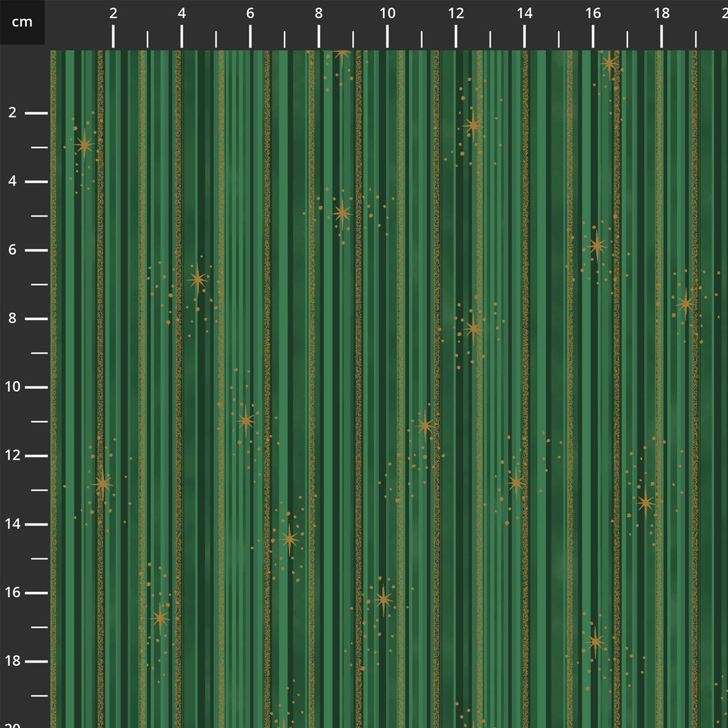Click the 12 mark on the vertical ruler

click(x=13, y=456)
